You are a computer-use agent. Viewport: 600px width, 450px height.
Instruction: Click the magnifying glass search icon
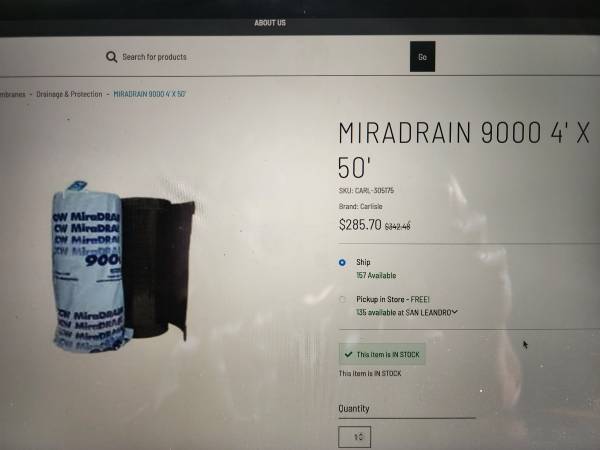pos(111,57)
